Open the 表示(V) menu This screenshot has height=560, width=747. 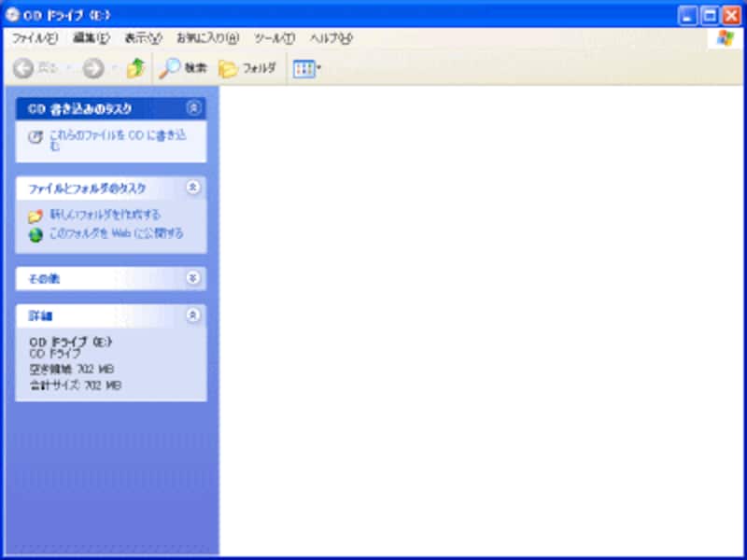point(144,38)
